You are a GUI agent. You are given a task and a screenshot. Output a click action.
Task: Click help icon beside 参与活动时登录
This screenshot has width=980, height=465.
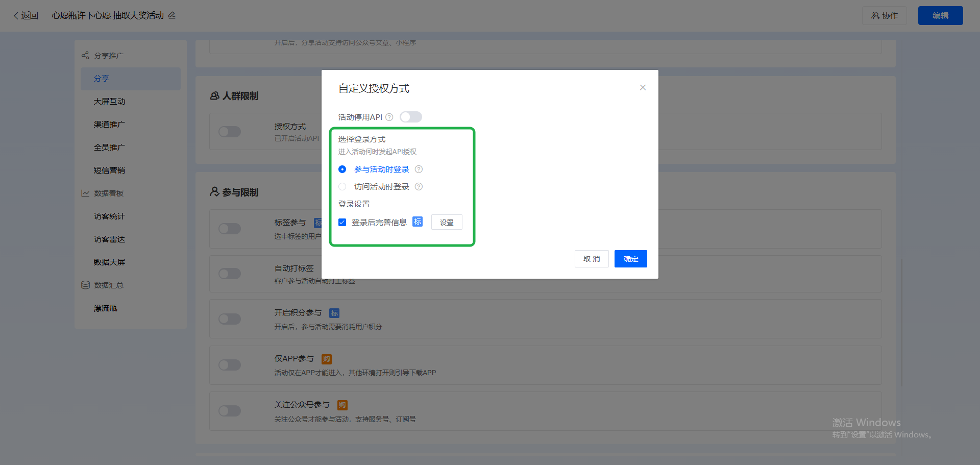(x=419, y=169)
